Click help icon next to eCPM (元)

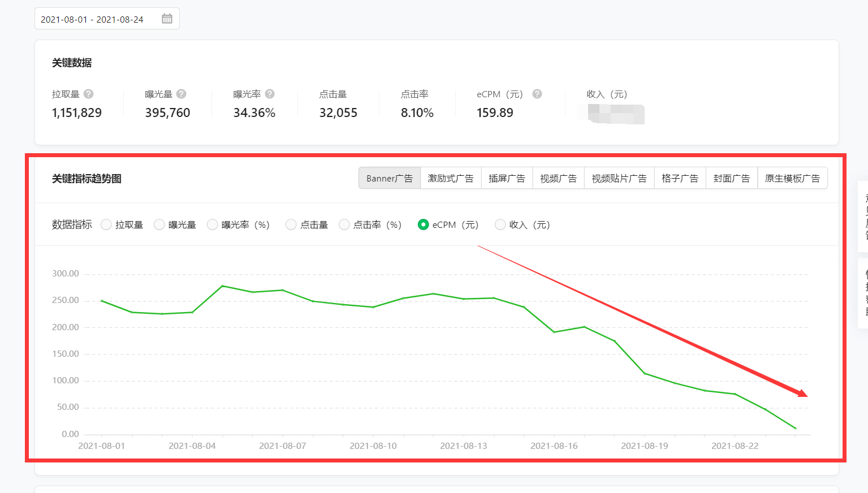537,94
